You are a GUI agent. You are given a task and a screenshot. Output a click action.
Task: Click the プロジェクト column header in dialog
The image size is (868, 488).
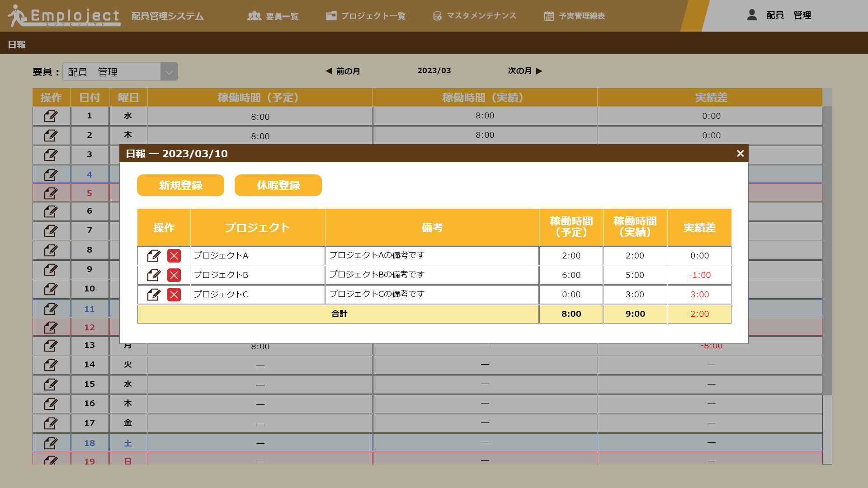pos(258,227)
